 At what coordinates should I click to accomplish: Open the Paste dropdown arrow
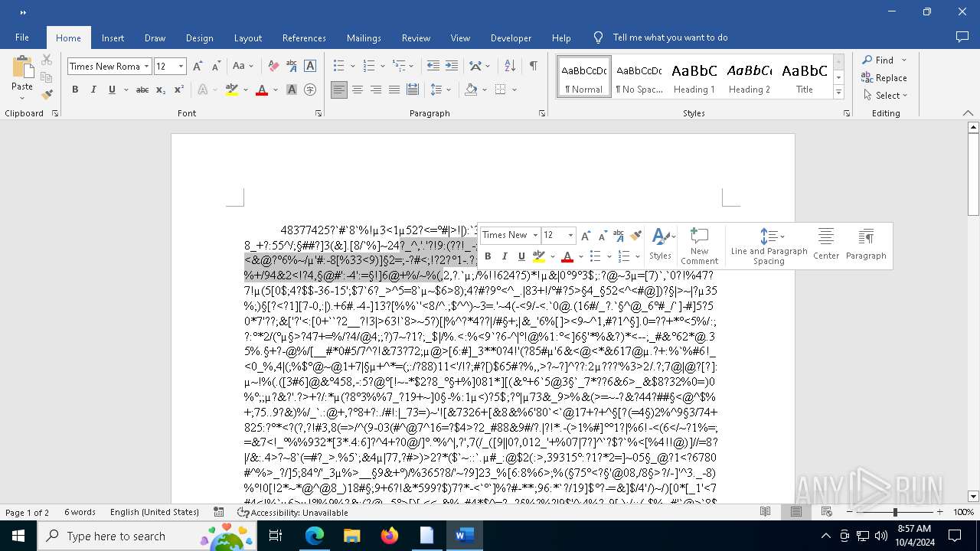tap(22, 98)
